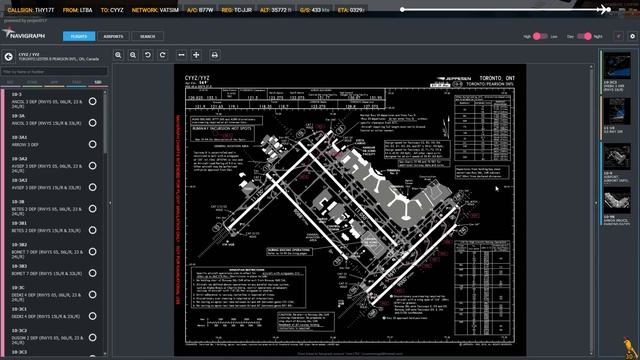Toggle the High / Low switch
The image size is (640, 360).
click(540, 36)
